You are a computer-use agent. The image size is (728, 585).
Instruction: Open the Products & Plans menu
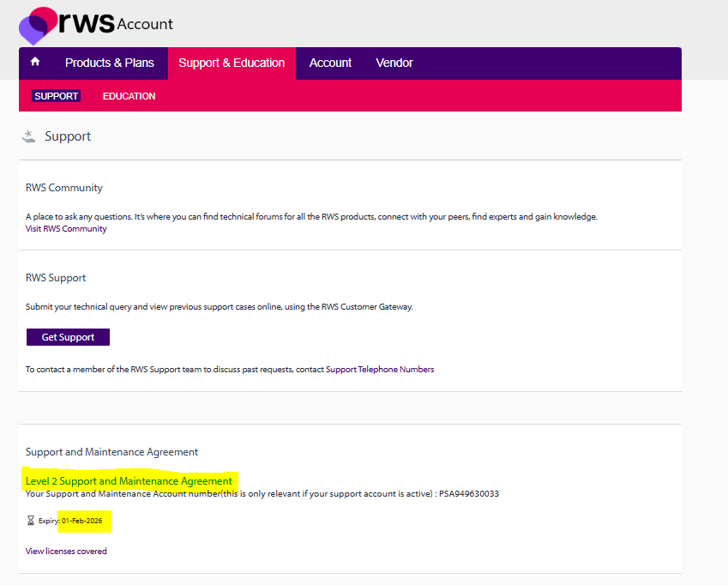tap(110, 63)
